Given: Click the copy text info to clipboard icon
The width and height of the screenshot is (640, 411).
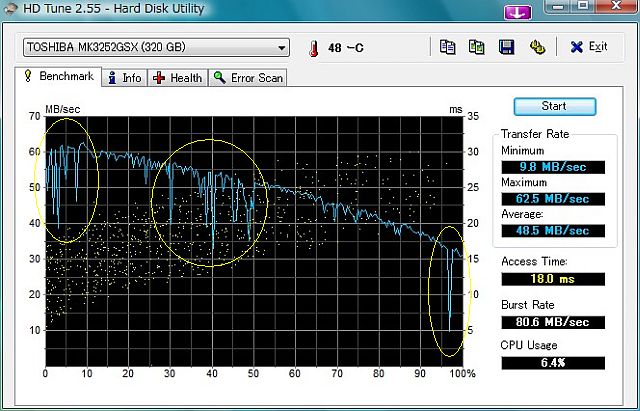Looking at the screenshot, I should click(x=448, y=47).
